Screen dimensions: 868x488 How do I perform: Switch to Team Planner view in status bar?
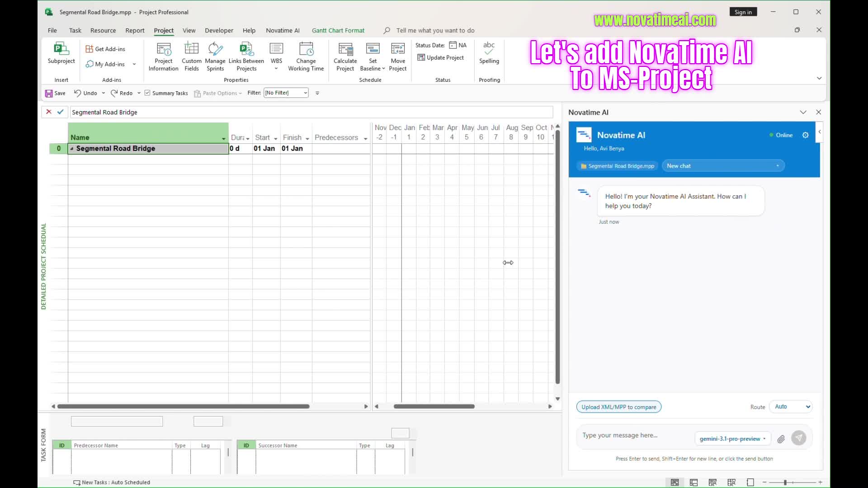click(713, 483)
